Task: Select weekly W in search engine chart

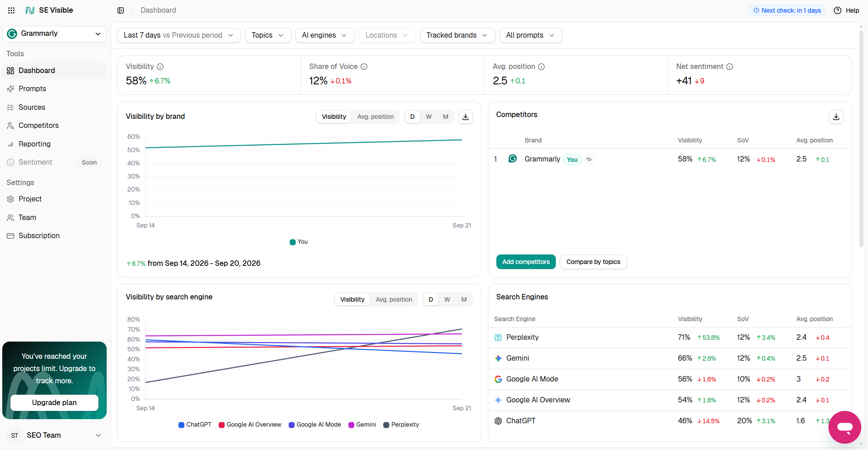Action: pyautogui.click(x=447, y=299)
